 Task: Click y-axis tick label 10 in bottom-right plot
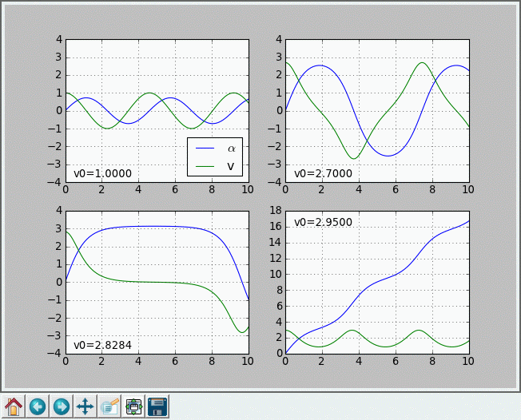coord(275,275)
